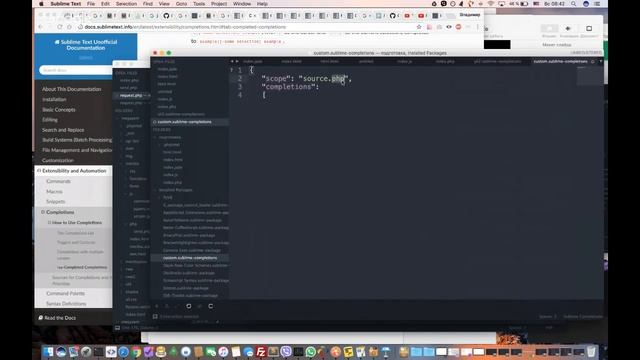This screenshot has height=360, width=640.
Task: Open WhatsApp from the Dock
Action: (311, 351)
